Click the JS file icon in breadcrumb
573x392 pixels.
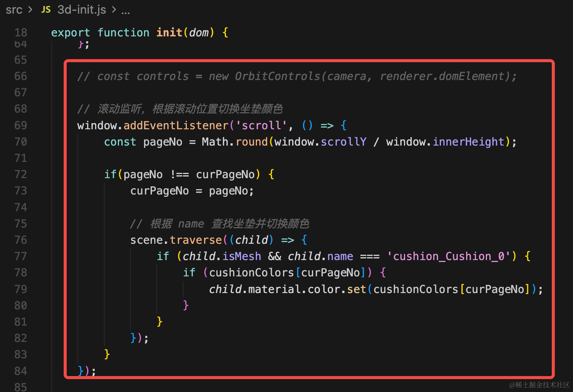pyautogui.click(x=46, y=10)
